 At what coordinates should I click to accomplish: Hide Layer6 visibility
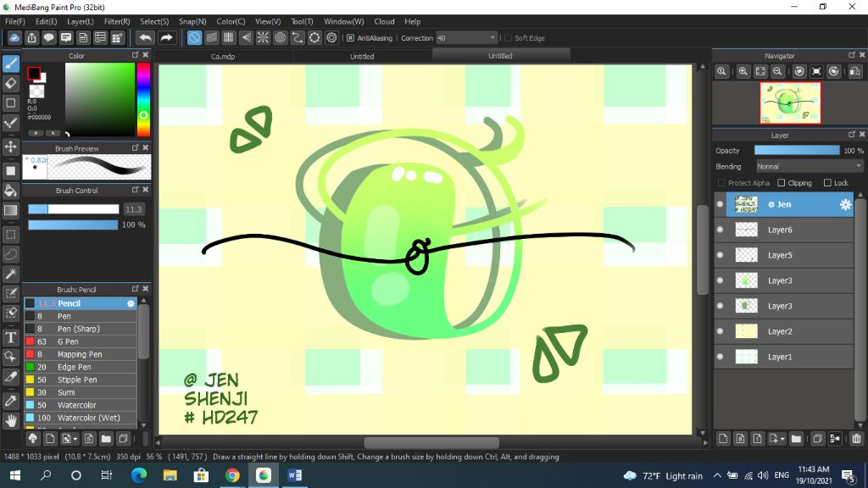tap(721, 230)
